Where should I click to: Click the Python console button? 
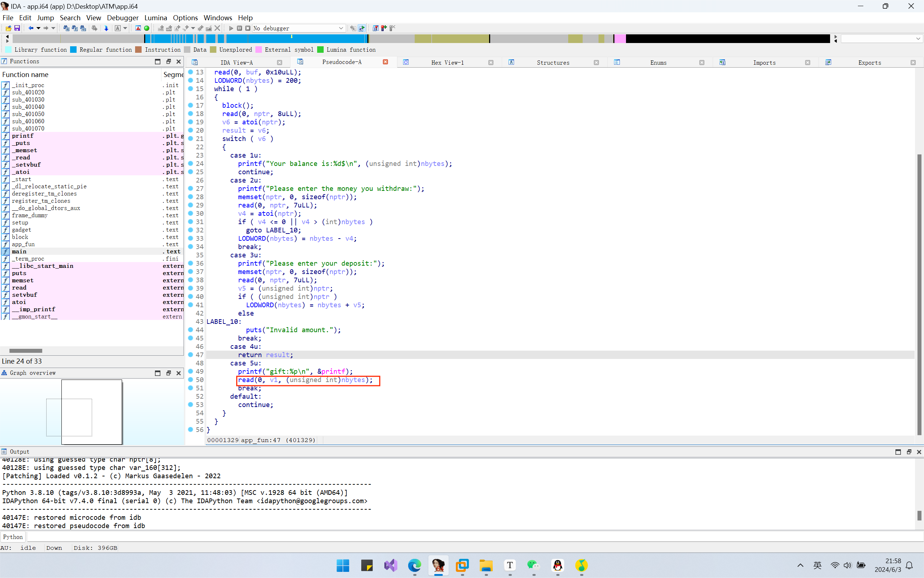[x=13, y=537]
